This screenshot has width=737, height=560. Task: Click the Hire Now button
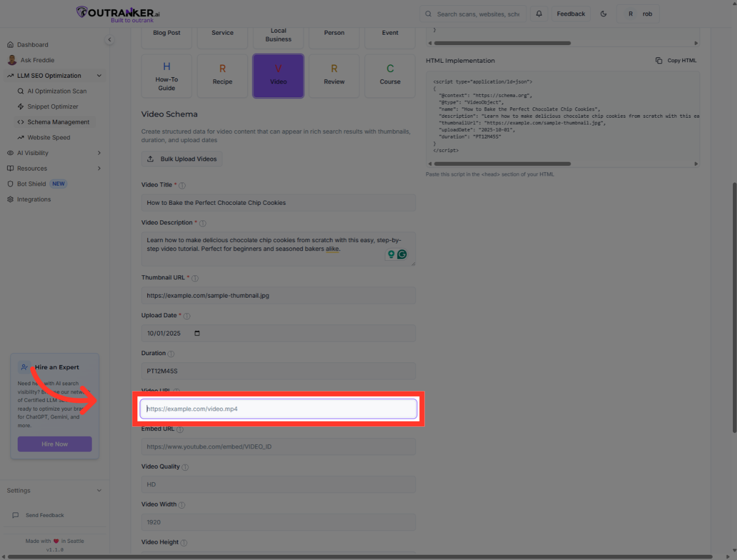pos(55,444)
